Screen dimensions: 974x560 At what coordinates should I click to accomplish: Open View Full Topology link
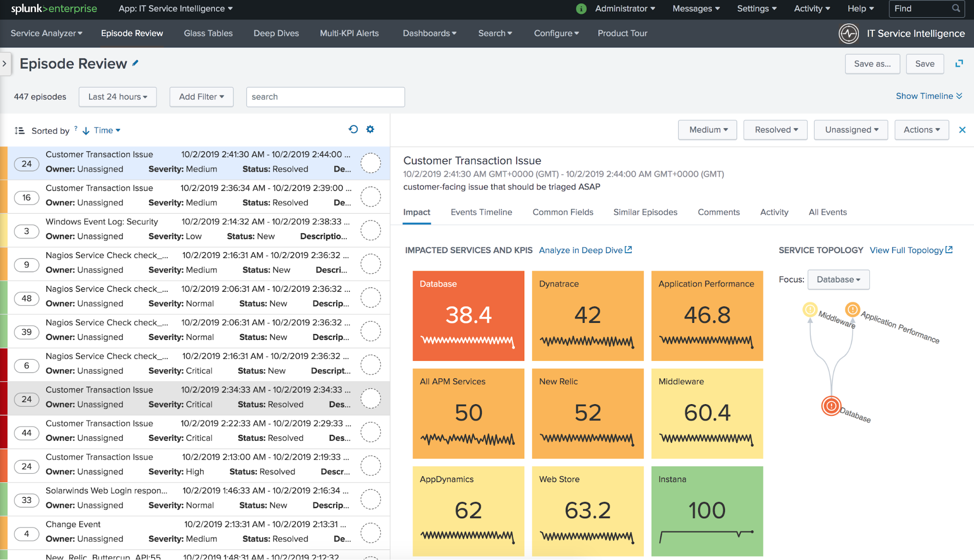pyautogui.click(x=911, y=250)
